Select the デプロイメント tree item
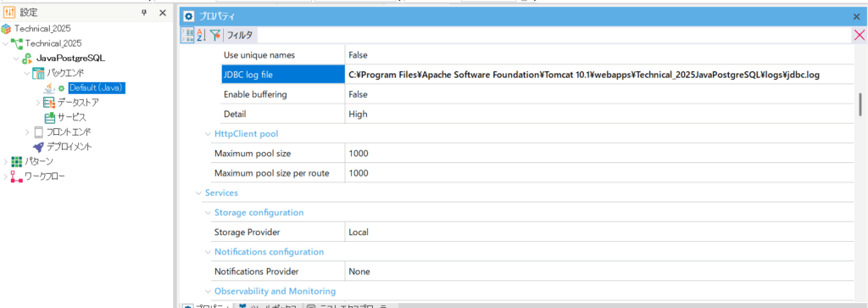The height and width of the screenshot is (308, 868). point(70,147)
